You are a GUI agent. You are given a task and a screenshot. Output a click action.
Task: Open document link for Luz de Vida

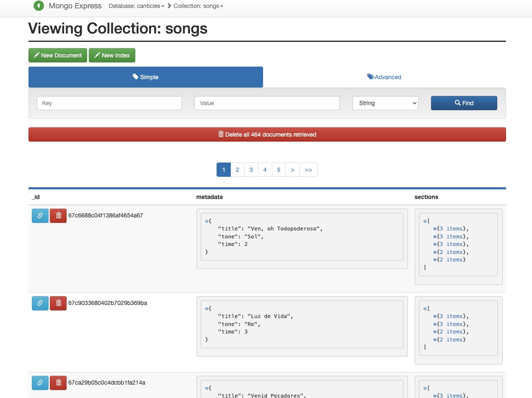click(x=40, y=303)
